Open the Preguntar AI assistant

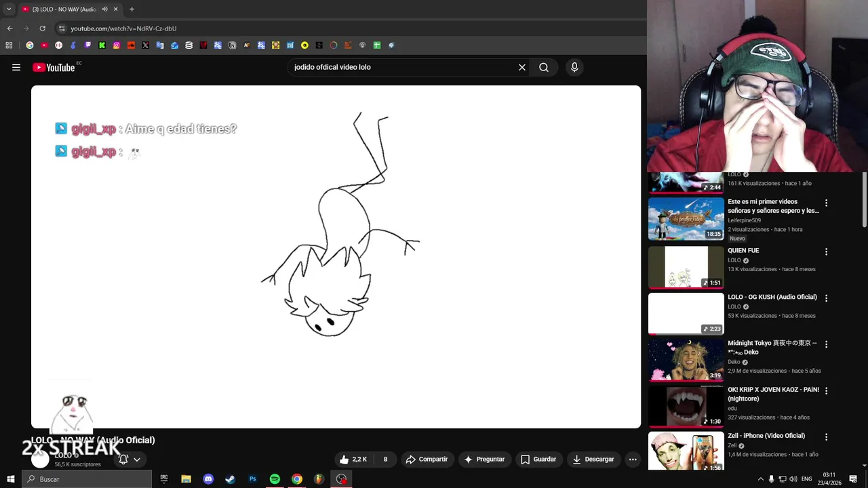[484, 459]
